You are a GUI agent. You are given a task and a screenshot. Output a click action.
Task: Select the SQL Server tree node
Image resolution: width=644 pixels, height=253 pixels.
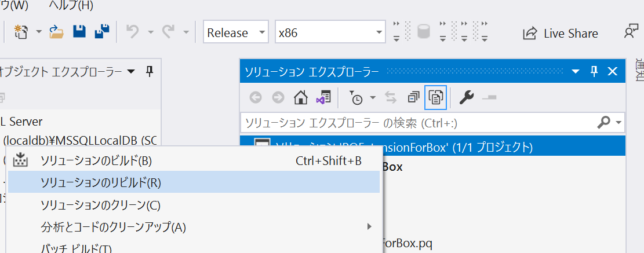coord(21,122)
